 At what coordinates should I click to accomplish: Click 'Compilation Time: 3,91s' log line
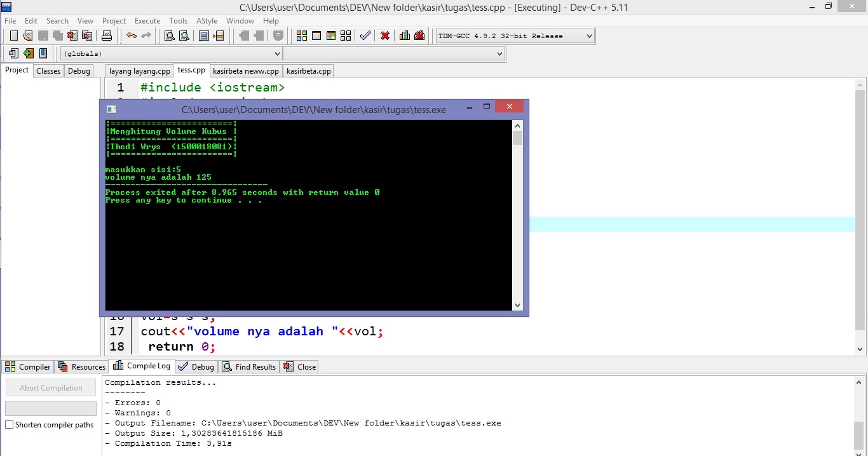168,443
